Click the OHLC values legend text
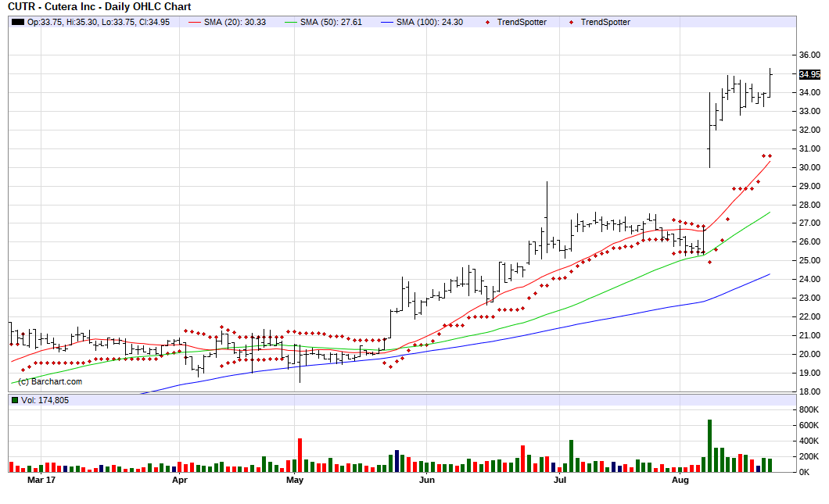829x504 pixels. click(99, 22)
